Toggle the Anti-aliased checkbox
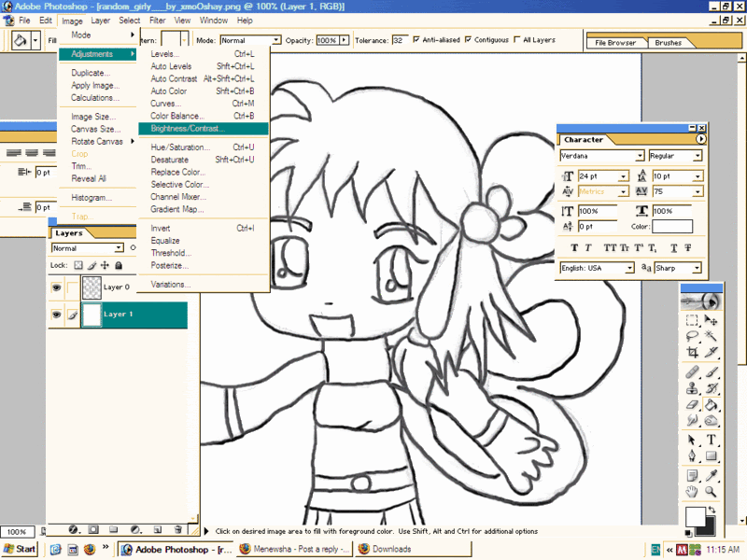Viewport: 747px width, 560px height. pos(416,39)
